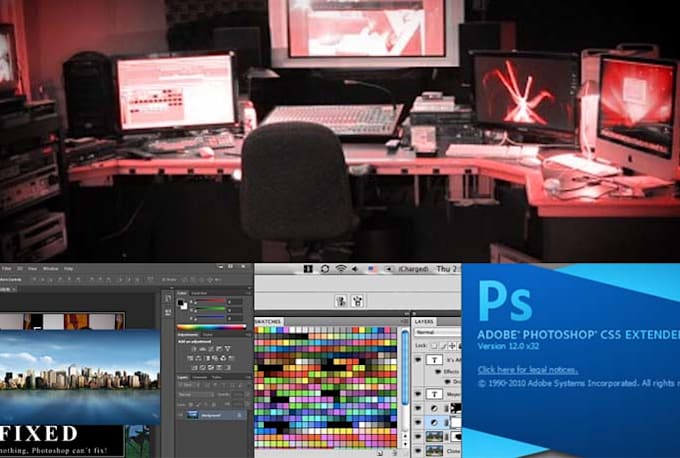Open the collapsed History panel icon

pos(168,298)
